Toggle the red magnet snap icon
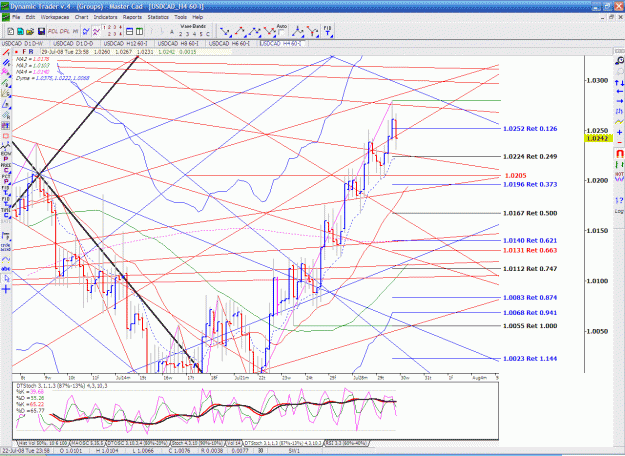Screen dimensions: 625x456 point(619,153)
